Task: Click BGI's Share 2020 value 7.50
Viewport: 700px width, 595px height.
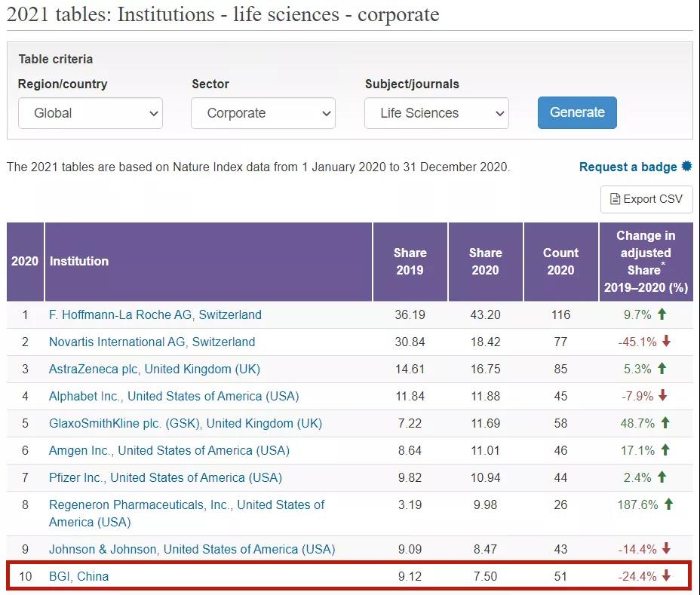Action: pos(485,577)
